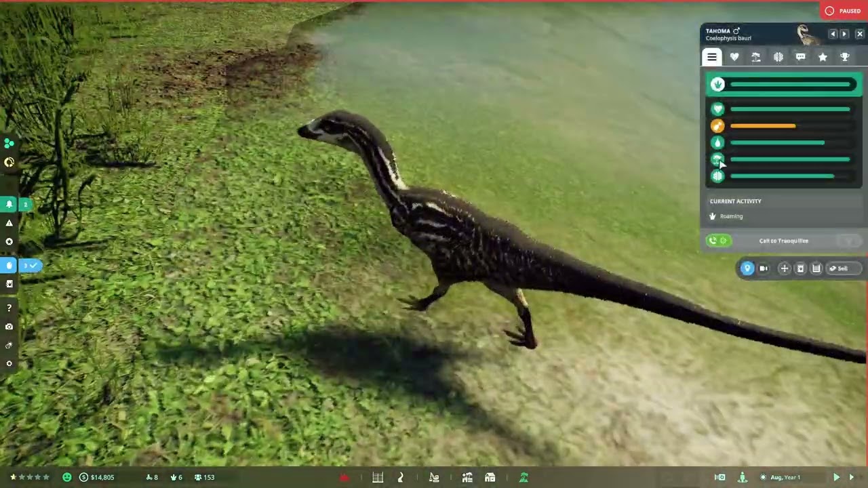Image resolution: width=868 pixels, height=488 pixels.
Task: Click the move animal crosshair icon
Action: 785,268
